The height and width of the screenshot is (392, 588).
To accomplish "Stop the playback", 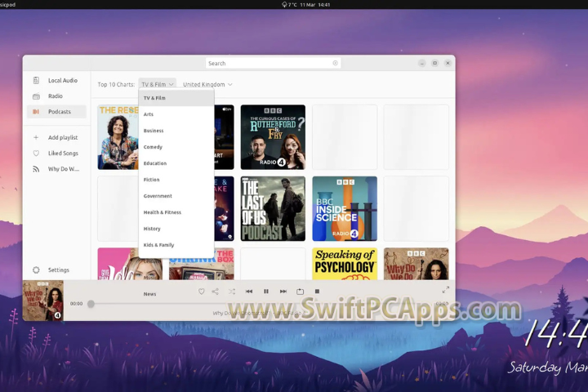I will click(x=317, y=291).
